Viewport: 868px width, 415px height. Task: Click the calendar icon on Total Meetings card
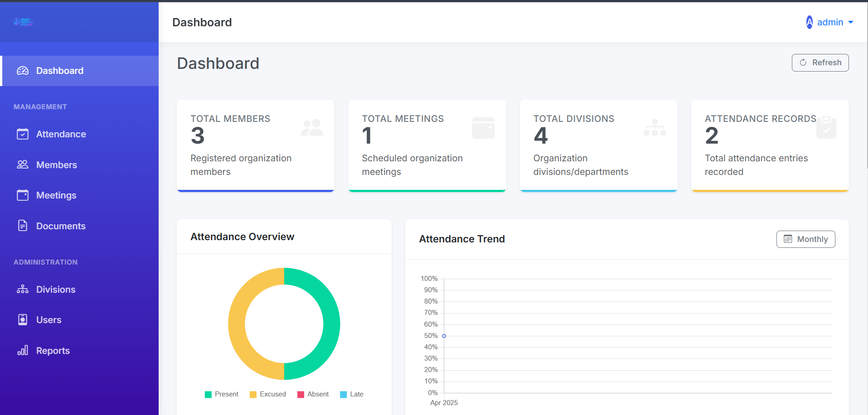483,127
